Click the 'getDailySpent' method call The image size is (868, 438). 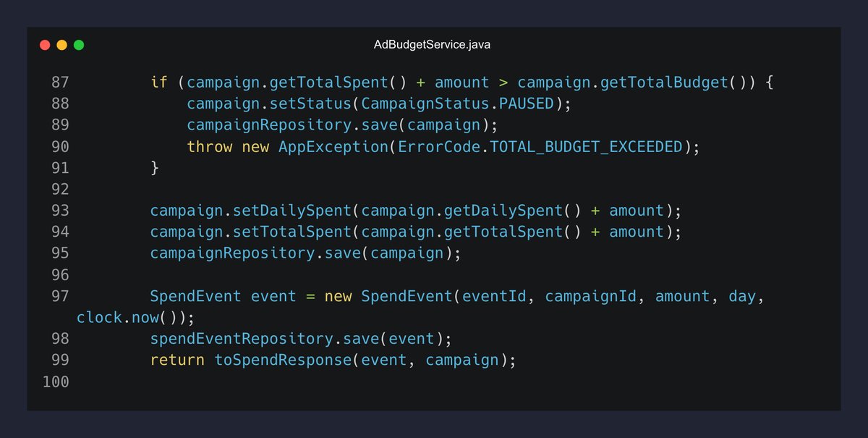[x=503, y=210]
